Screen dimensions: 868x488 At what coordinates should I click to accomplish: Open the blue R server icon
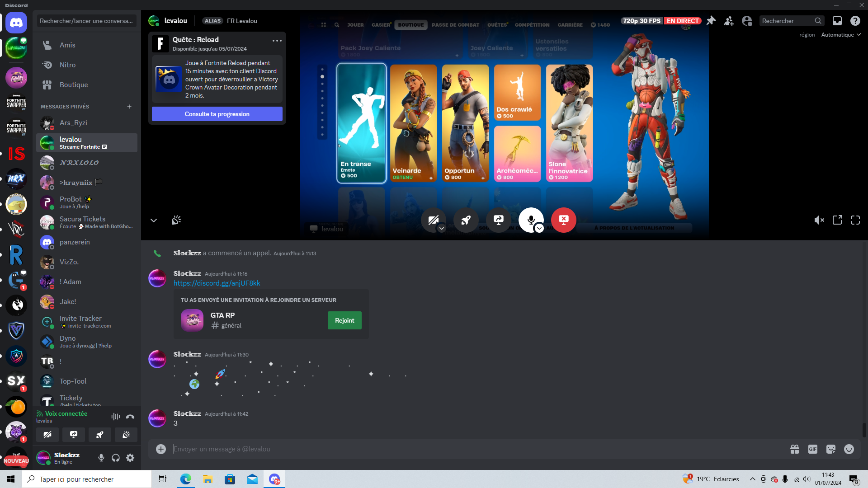coord(16,255)
